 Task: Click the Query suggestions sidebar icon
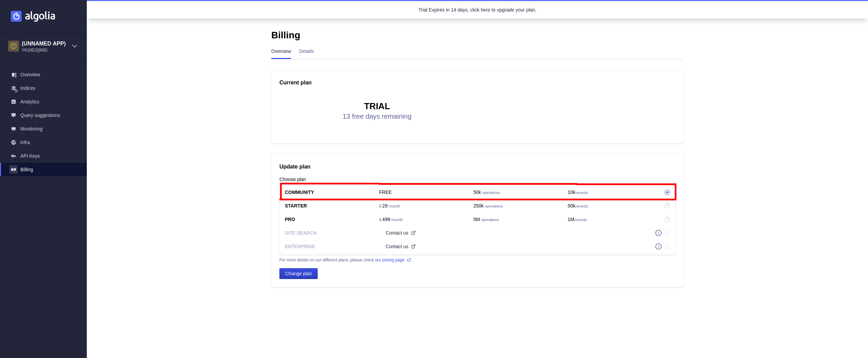(14, 115)
